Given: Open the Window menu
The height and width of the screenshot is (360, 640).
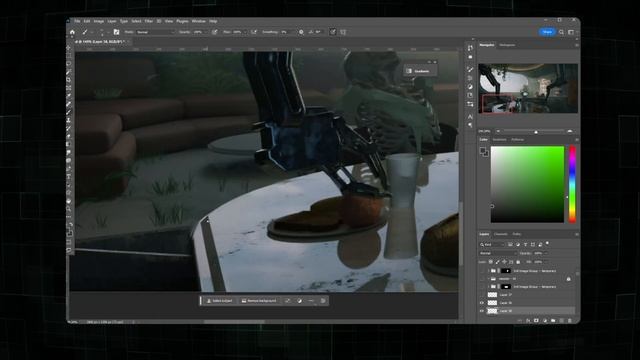Looking at the screenshot, I should [x=198, y=21].
